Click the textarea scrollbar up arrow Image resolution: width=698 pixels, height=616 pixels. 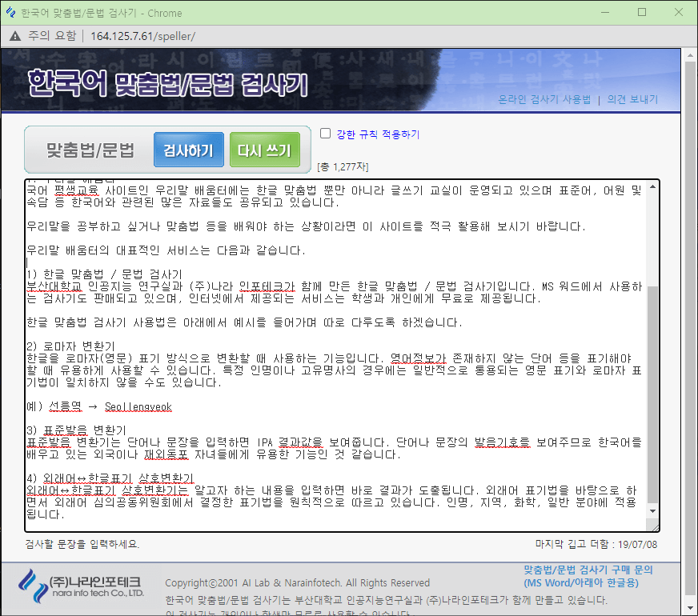coord(652,186)
